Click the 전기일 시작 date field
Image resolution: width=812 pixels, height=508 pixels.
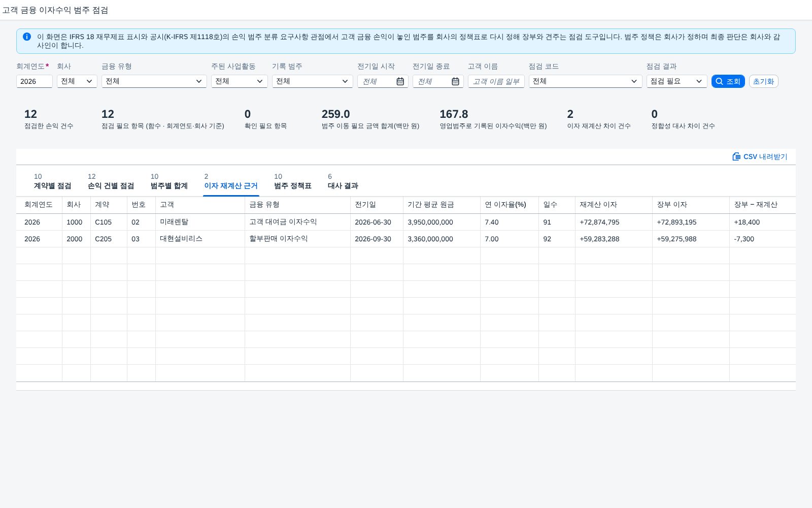[383, 81]
